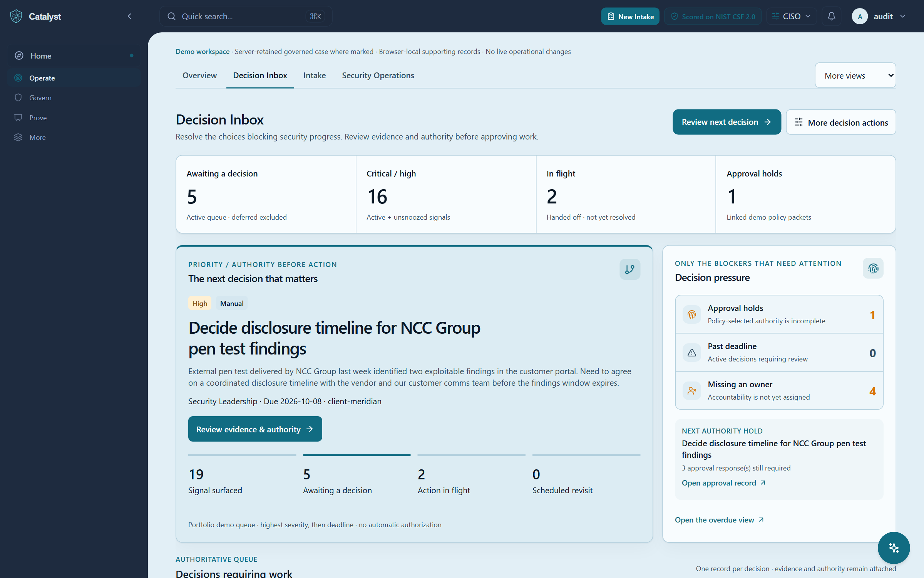Click the Prove presentation icon in sidebar

(18, 118)
